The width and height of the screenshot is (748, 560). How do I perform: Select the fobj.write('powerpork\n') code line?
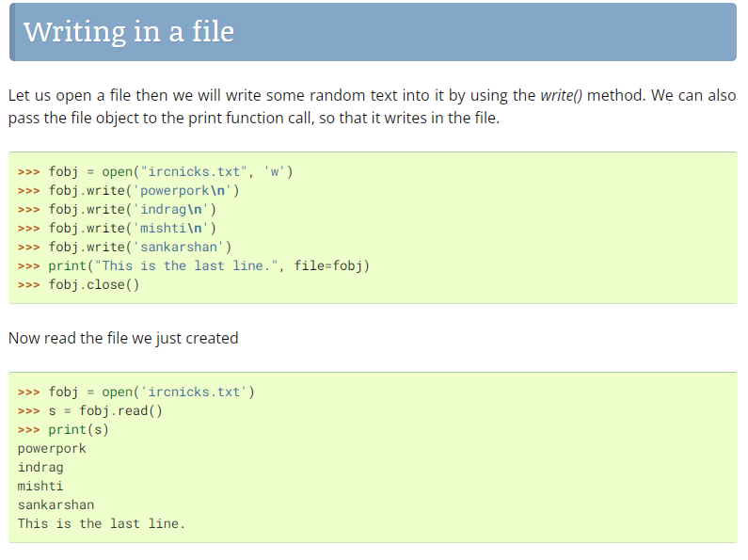click(144, 190)
